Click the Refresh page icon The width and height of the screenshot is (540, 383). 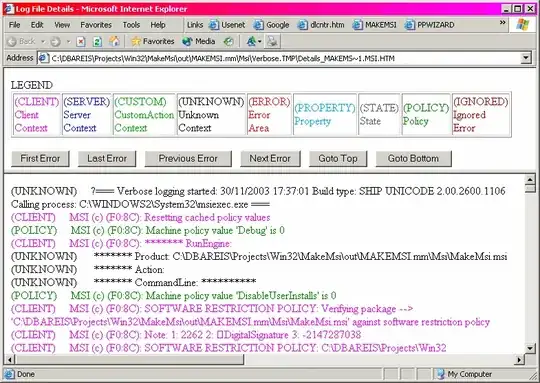tap(97, 42)
